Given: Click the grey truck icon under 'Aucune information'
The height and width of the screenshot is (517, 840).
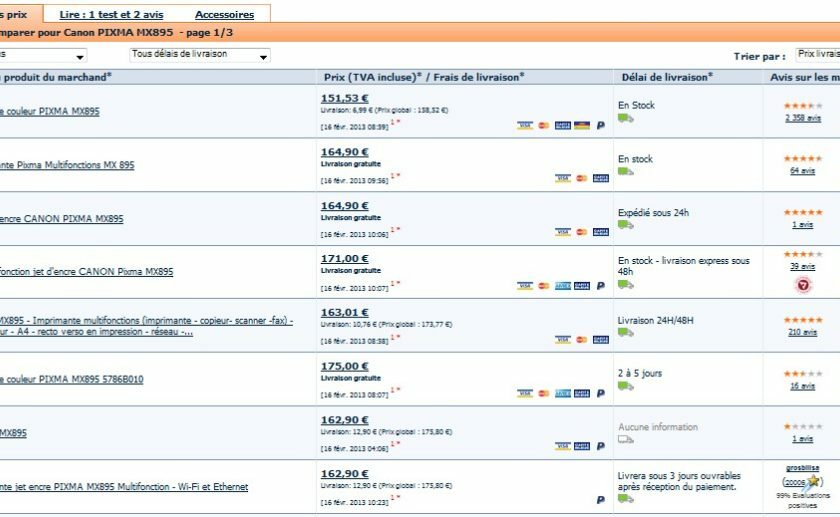Looking at the screenshot, I should [x=625, y=439].
